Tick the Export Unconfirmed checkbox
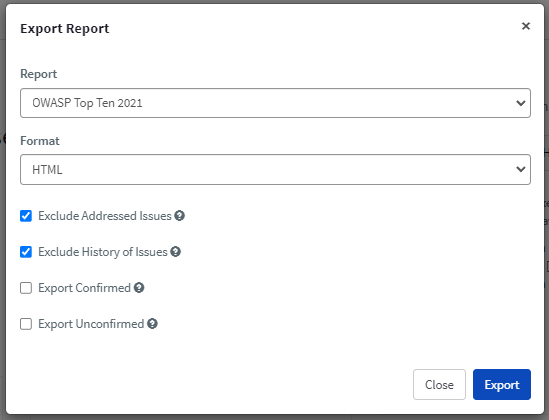The image size is (549, 420). point(26,324)
